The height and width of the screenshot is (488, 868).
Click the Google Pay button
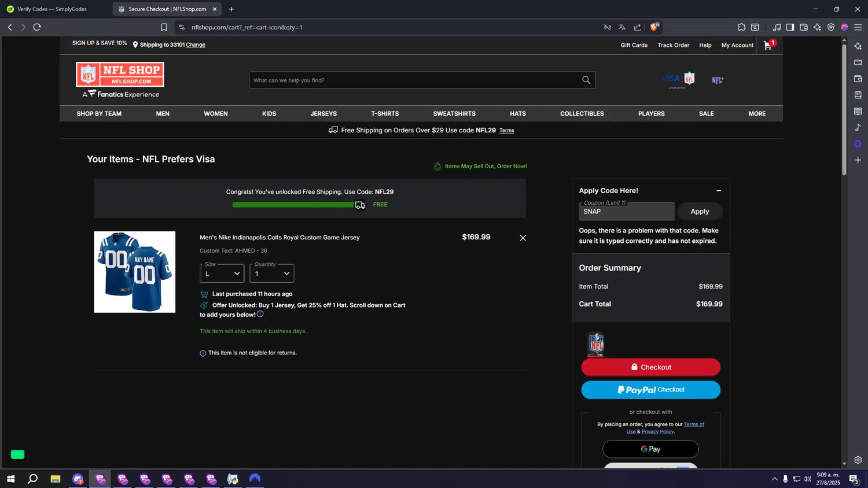[x=650, y=449]
